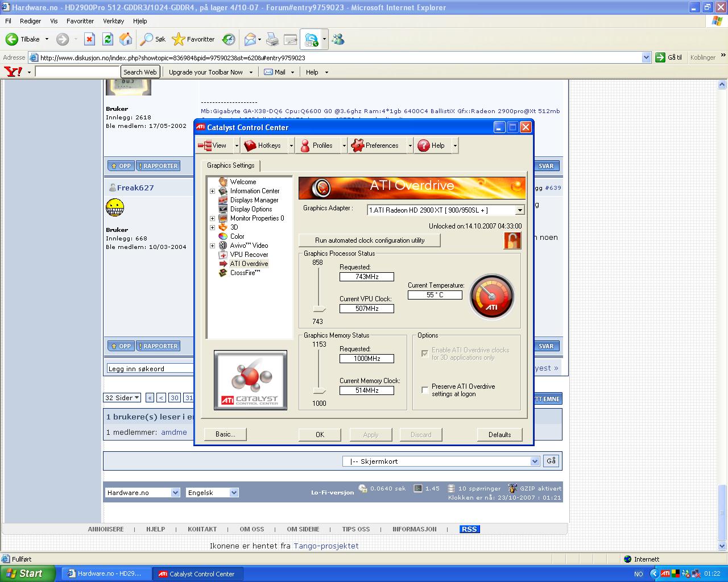Viewport: 728px width, 582px height.
Task: Click the Yahoo Mail toolbar icon
Action: coord(268,72)
